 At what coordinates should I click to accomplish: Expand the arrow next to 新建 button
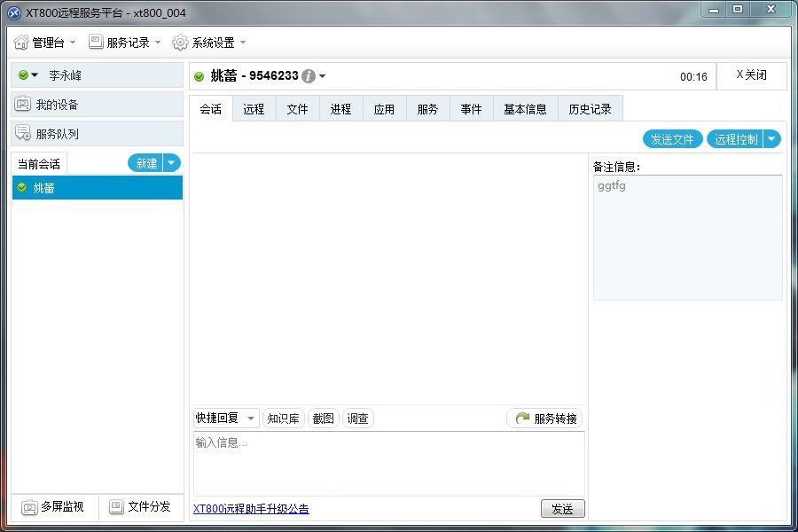(171, 163)
